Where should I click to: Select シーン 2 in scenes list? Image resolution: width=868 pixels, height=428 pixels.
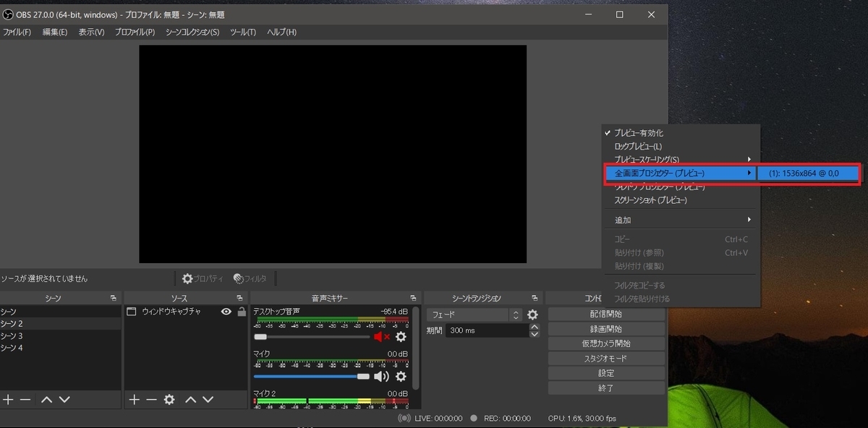(x=61, y=324)
